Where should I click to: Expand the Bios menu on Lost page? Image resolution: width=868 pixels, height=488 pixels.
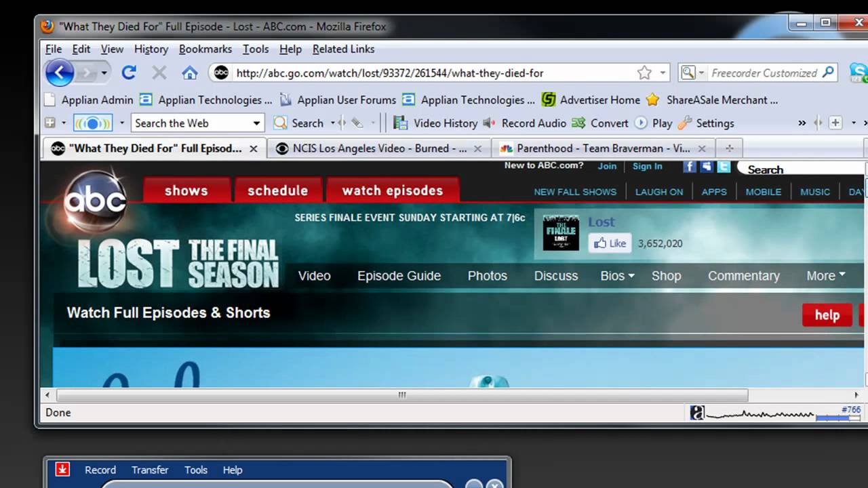pyautogui.click(x=617, y=276)
